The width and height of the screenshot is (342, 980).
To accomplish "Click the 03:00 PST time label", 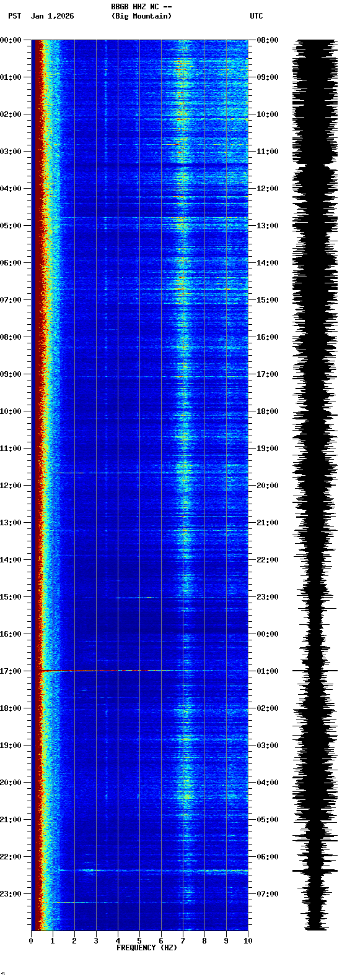I will point(11,152).
